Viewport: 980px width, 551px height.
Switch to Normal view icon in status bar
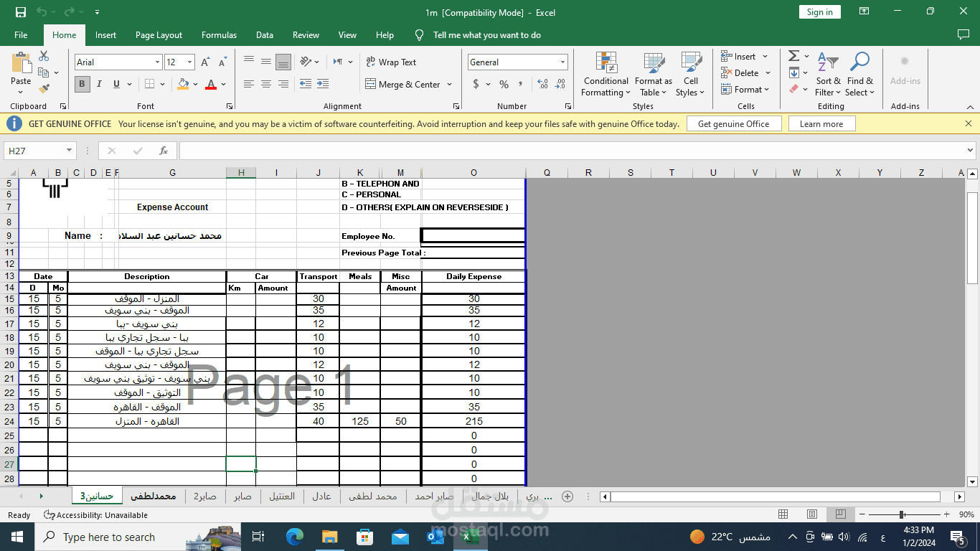(x=783, y=514)
